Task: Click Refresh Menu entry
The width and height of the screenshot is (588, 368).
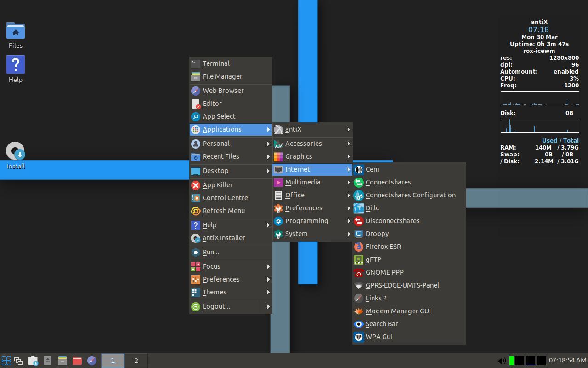Action: [x=231, y=211]
